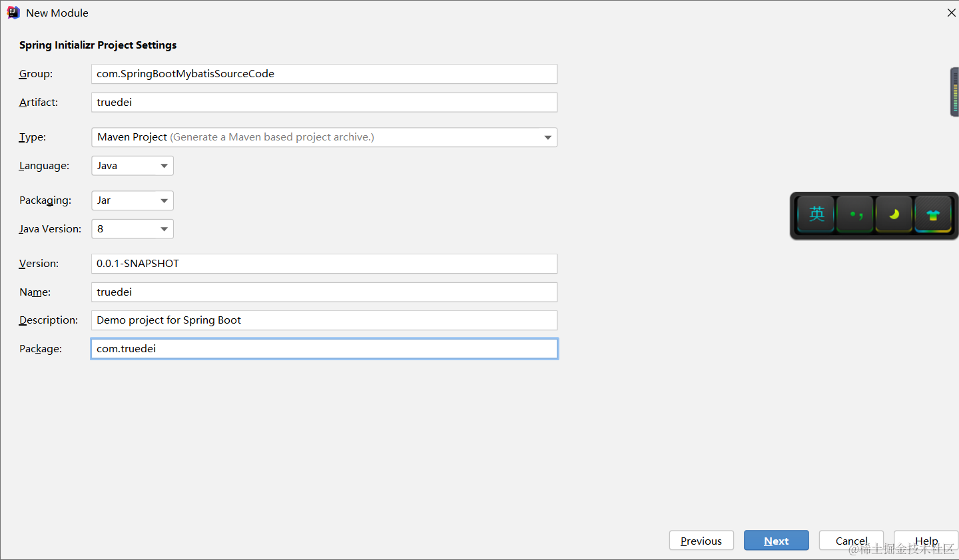The width and height of the screenshot is (959, 560).
Task: Click the Help button
Action: click(x=926, y=541)
